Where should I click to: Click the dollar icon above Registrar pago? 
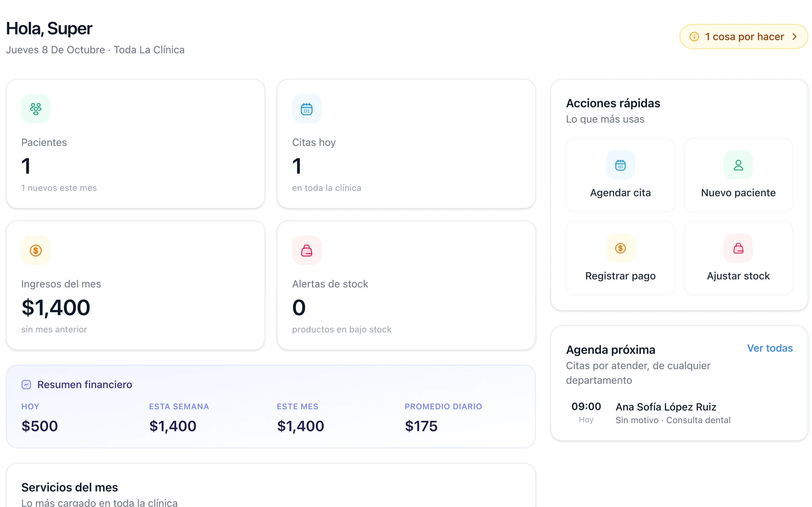click(620, 248)
